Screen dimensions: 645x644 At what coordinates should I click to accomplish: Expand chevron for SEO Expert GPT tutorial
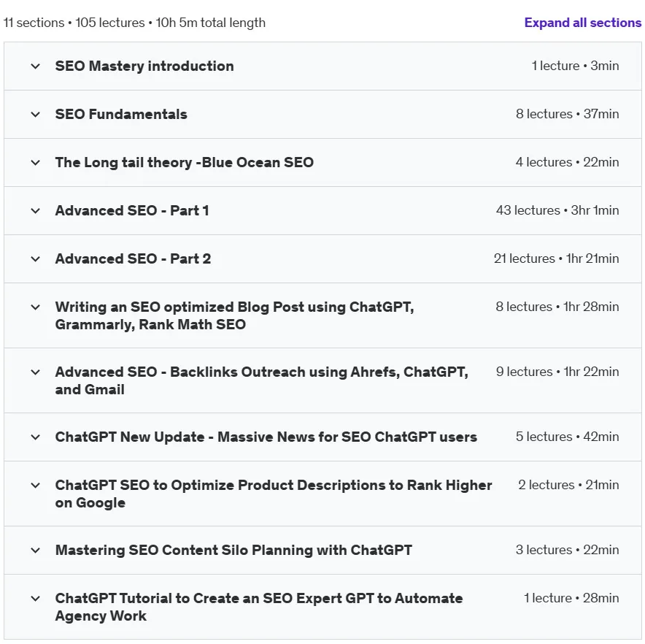point(35,599)
